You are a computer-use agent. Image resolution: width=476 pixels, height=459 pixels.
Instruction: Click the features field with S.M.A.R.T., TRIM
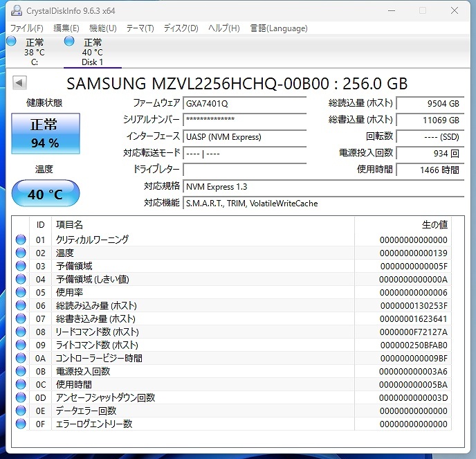click(x=324, y=204)
